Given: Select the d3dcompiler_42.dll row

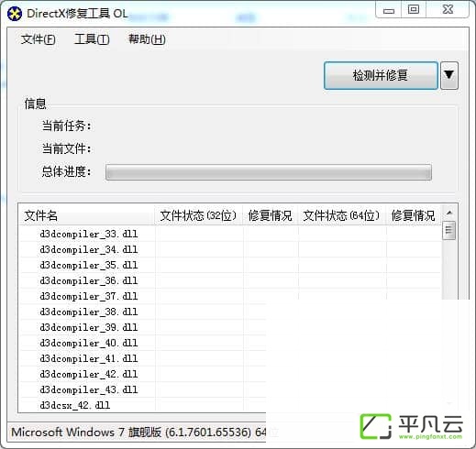Looking at the screenshot, I should coord(143,374).
